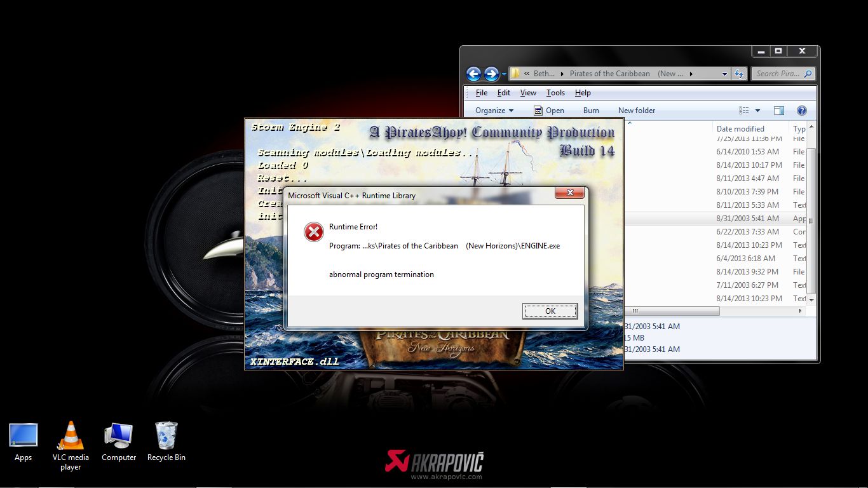Open the Help menu in Explorer

583,93
